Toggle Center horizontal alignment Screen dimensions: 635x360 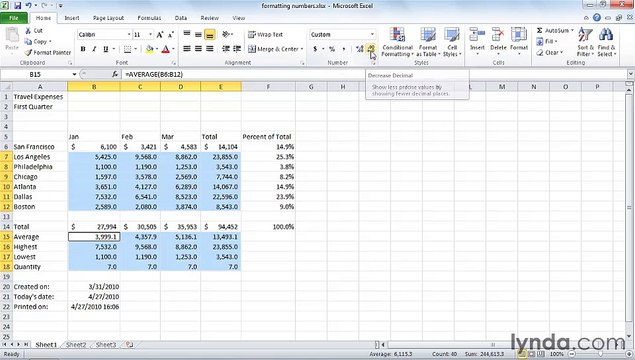(x=198, y=49)
